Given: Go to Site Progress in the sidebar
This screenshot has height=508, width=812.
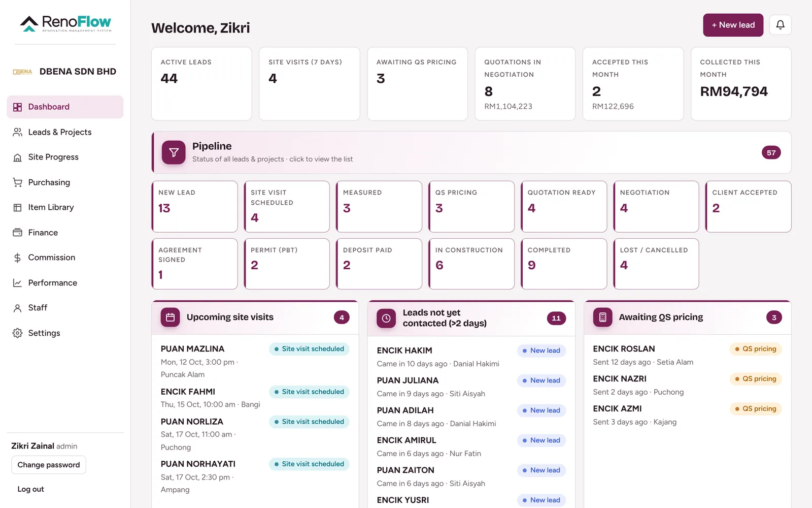Looking at the screenshot, I should tap(65, 157).
